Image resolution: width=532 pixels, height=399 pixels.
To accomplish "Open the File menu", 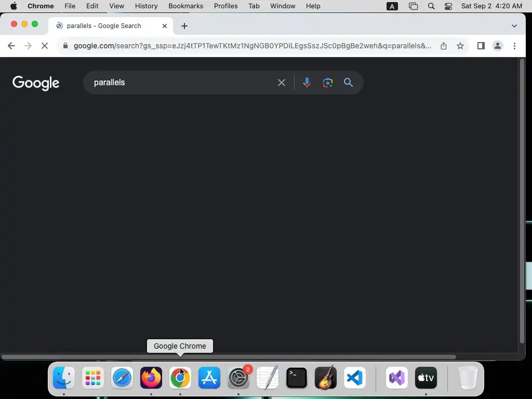I will coord(70,6).
